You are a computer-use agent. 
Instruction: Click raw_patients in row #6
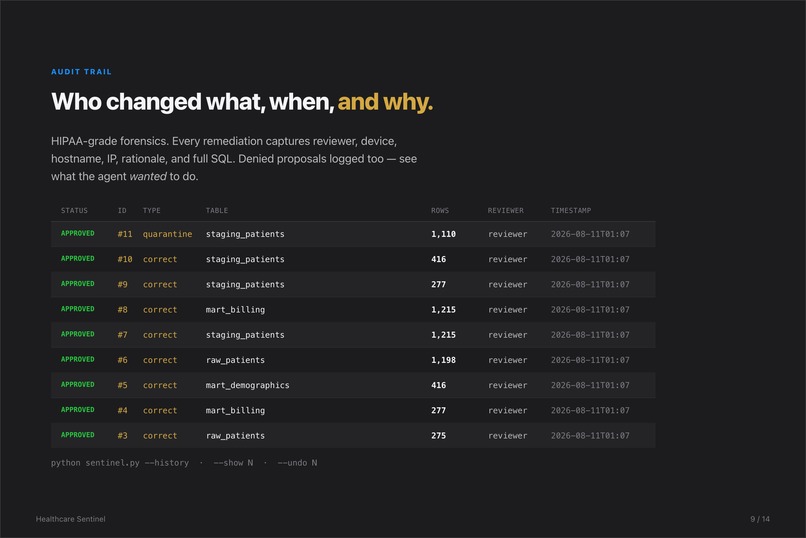click(x=235, y=360)
